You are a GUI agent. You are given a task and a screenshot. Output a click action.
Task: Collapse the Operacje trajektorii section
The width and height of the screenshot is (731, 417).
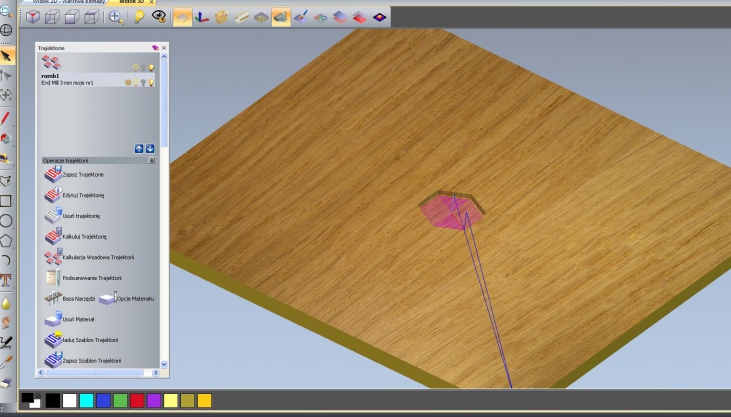pos(151,160)
